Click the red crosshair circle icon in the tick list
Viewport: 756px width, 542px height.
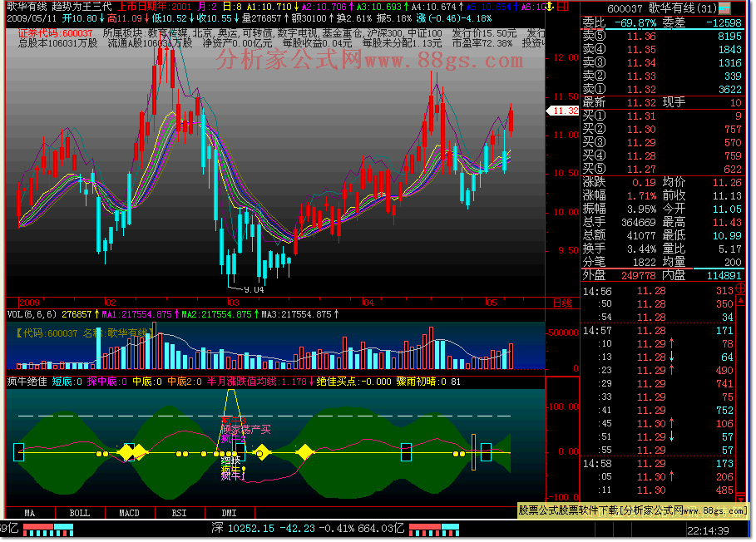tap(740, 289)
